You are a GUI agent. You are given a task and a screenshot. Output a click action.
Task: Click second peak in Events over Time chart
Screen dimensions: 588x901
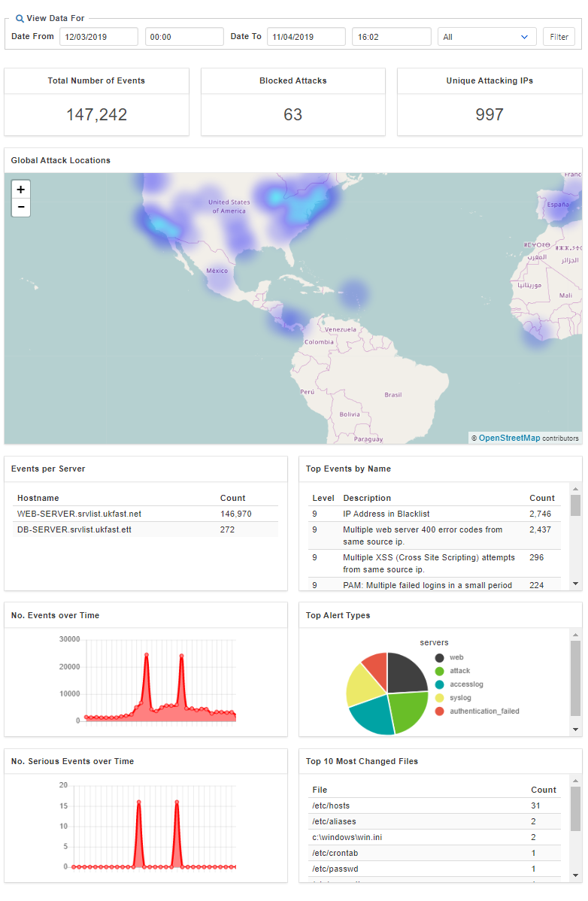181,656
